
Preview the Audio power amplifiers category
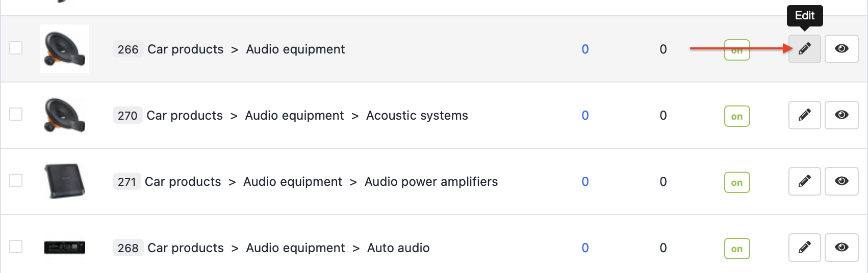(x=841, y=181)
